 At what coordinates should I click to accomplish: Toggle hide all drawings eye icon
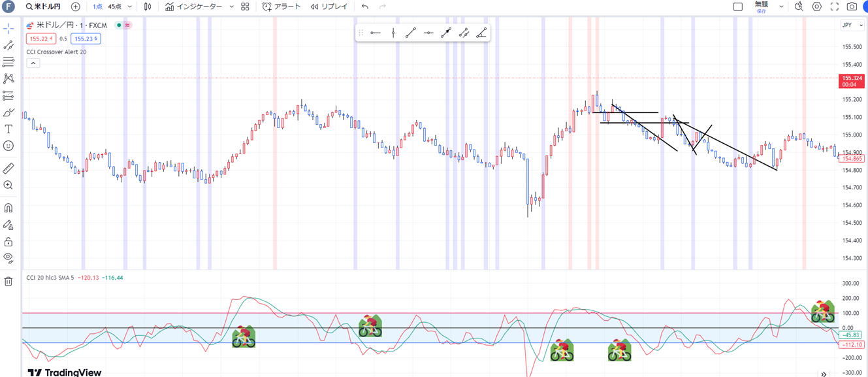[x=8, y=257]
